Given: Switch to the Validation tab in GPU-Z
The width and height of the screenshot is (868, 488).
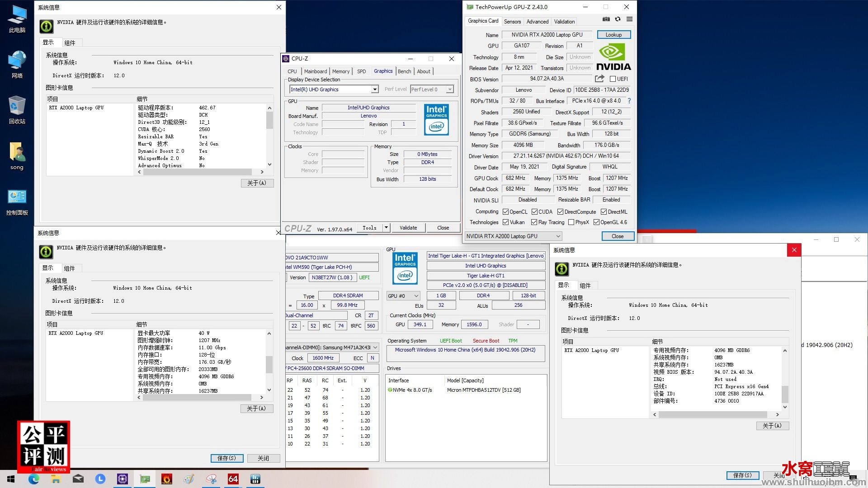Looking at the screenshot, I should [564, 21].
